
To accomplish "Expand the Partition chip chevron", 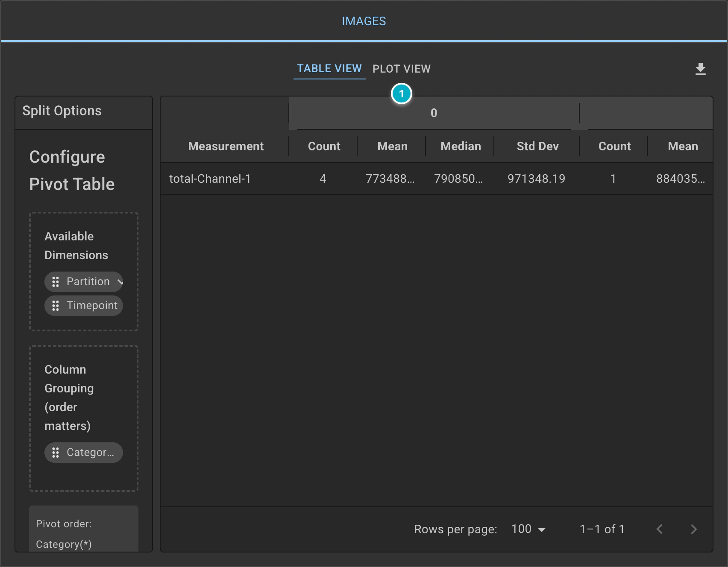I will coord(120,282).
